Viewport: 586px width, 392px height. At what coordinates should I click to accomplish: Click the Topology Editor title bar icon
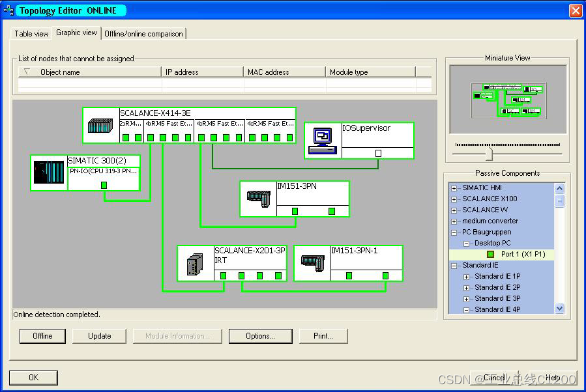(x=8, y=10)
